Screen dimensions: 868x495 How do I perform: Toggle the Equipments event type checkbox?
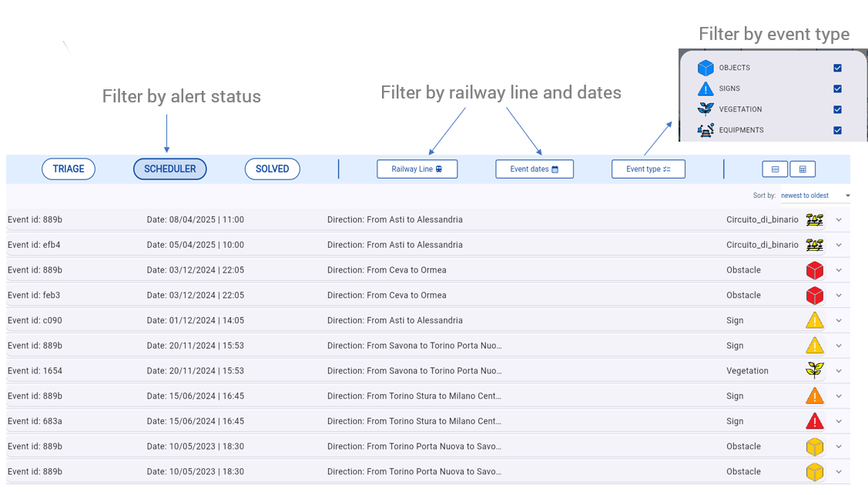[837, 130]
